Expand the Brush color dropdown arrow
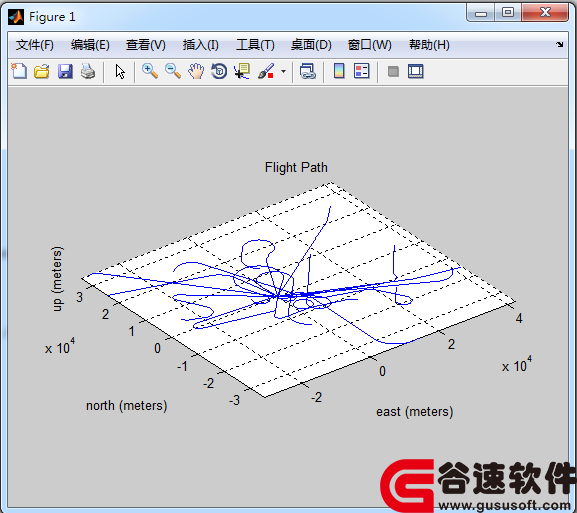Screen dimensions: 577x513 click(x=283, y=71)
